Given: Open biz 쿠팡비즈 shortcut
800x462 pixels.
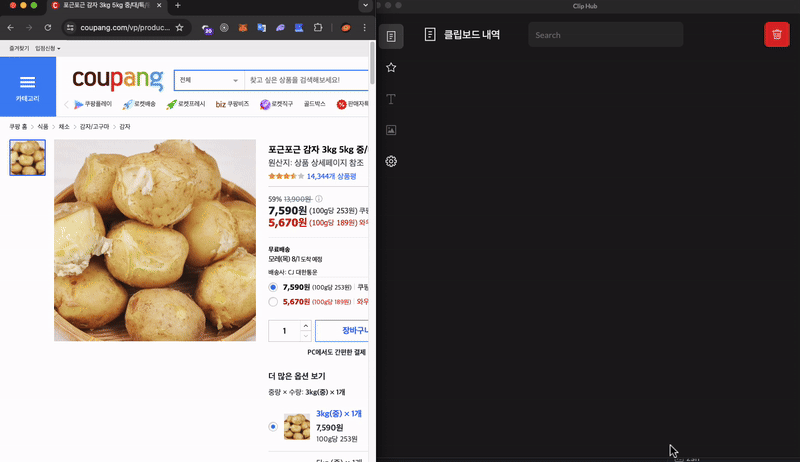Looking at the screenshot, I should pos(232,104).
